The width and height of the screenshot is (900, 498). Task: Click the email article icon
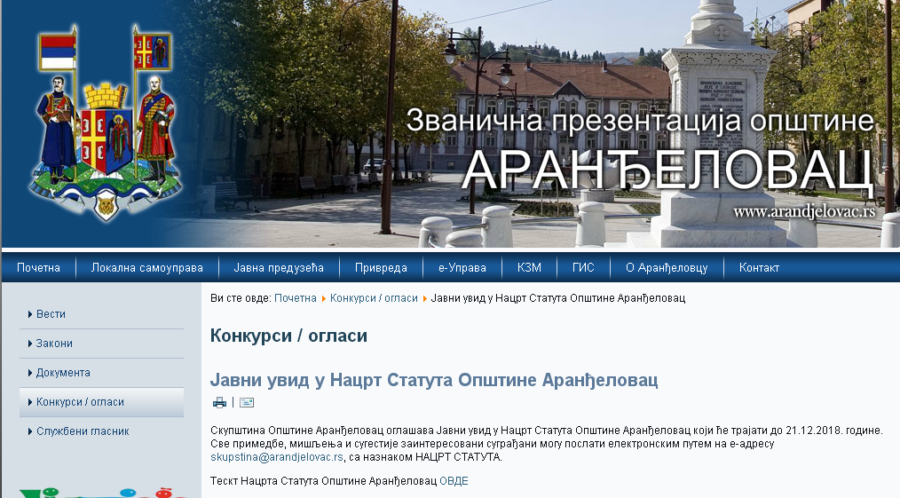[246, 403]
